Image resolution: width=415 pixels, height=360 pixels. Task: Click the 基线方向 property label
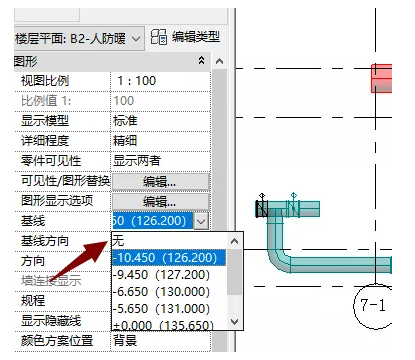[45, 241]
